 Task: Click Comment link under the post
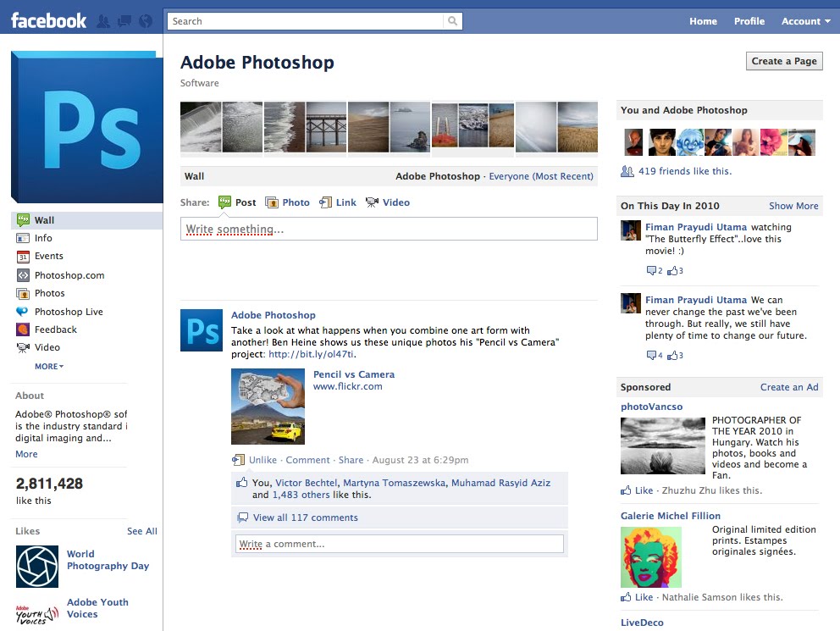[x=307, y=460]
